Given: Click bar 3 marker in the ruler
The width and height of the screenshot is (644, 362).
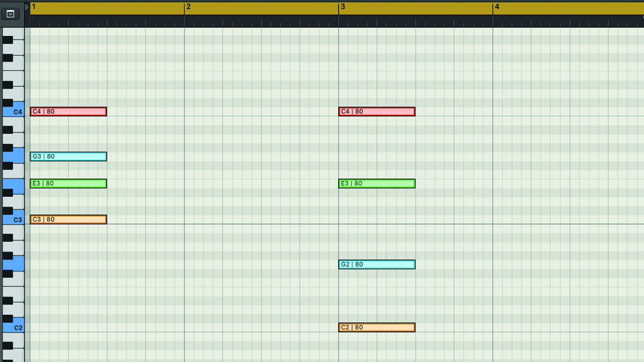Looking at the screenshot, I should (x=342, y=7).
